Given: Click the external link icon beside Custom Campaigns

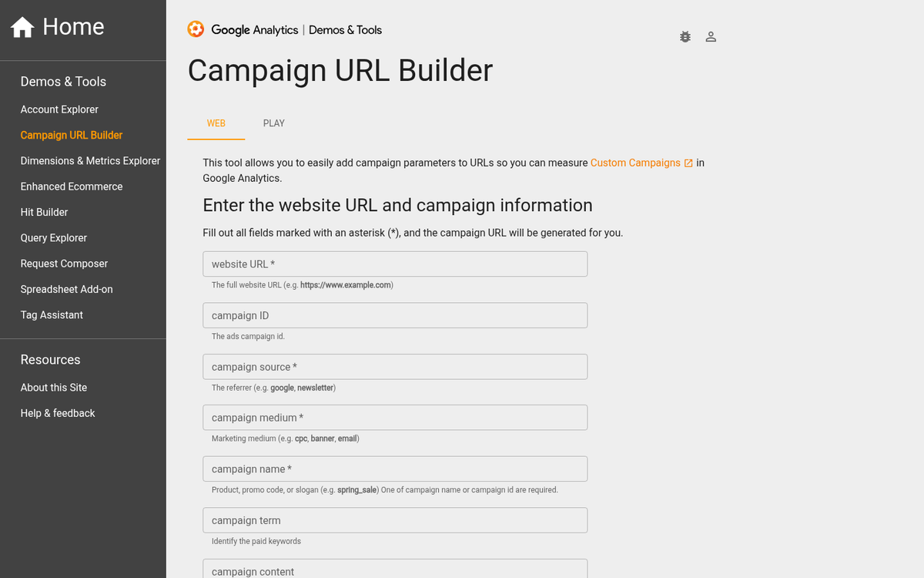Looking at the screenshot, I should [x=688, y=163].
